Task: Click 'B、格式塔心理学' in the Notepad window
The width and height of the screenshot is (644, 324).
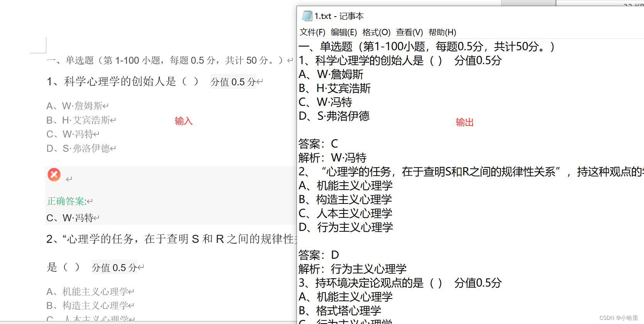Action: pos(340,311)
